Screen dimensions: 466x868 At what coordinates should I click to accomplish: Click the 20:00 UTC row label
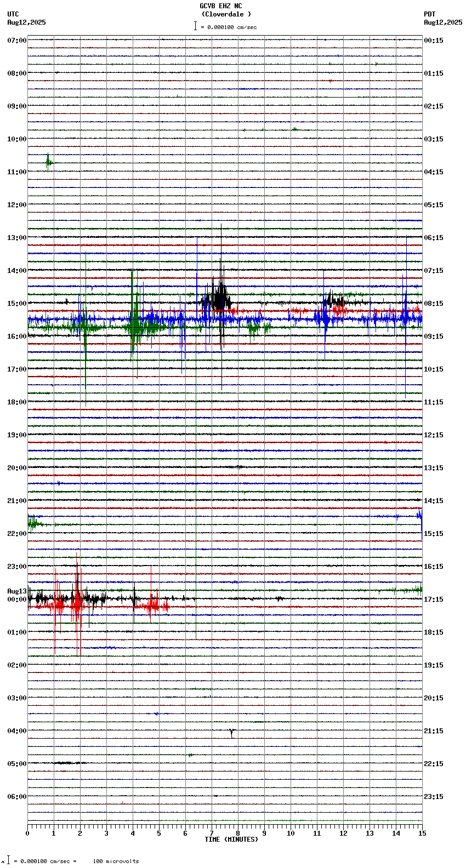coord(16,468)
